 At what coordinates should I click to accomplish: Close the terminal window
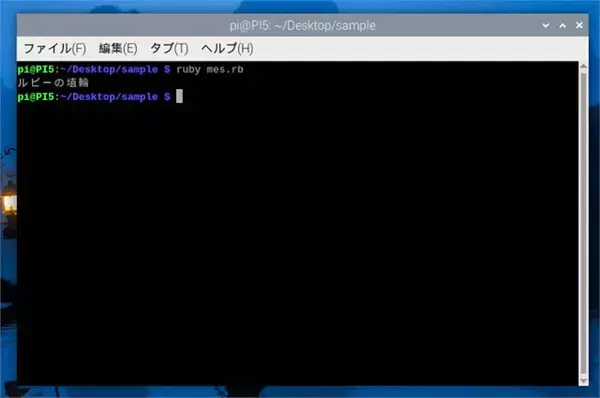coord(579,25)
